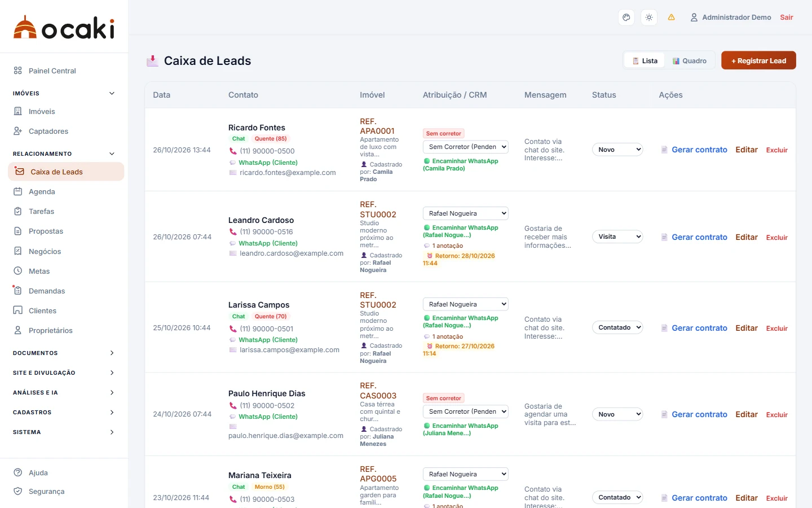
Task: Open REF. APA0001 property reference
Action: (x=377, y=126)
